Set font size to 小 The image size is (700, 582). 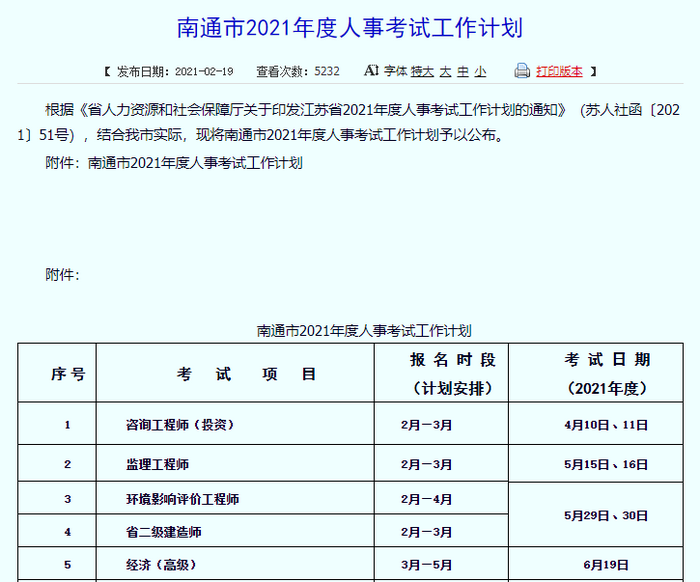coord(481,72)
